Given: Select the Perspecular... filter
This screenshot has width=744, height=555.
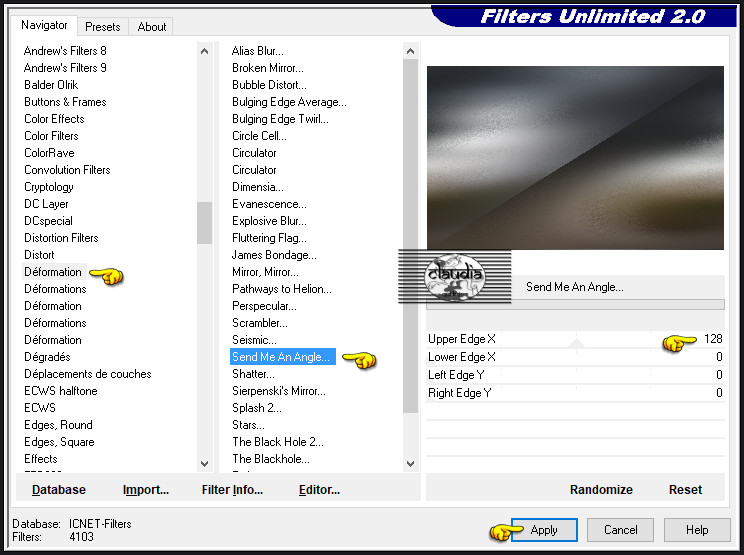Looking at the screenshot, I should (x=264, y=306).
